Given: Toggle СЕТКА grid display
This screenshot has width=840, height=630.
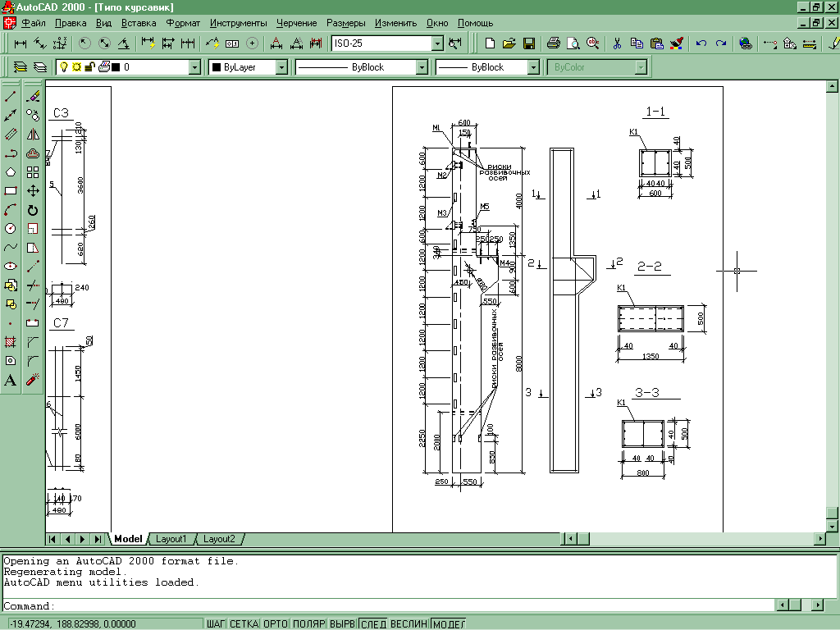Looking at the screenshot, I should tap(244, 624).
